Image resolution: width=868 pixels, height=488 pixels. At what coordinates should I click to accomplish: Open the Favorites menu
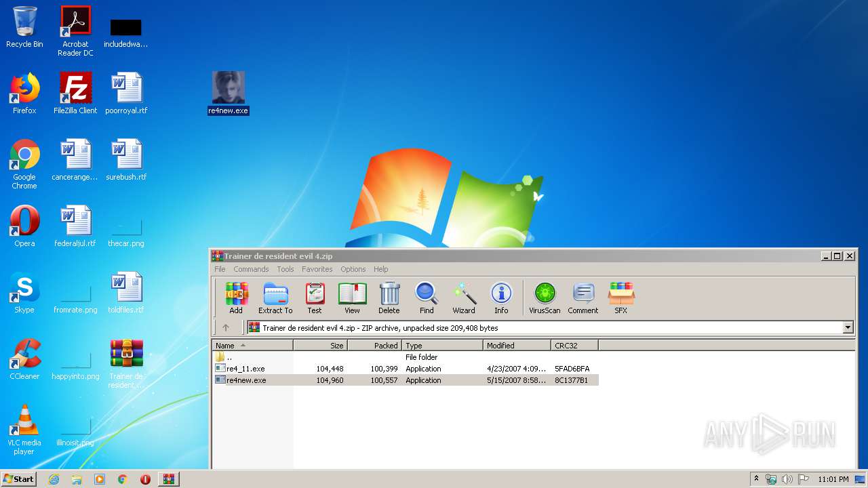[317, 269]
